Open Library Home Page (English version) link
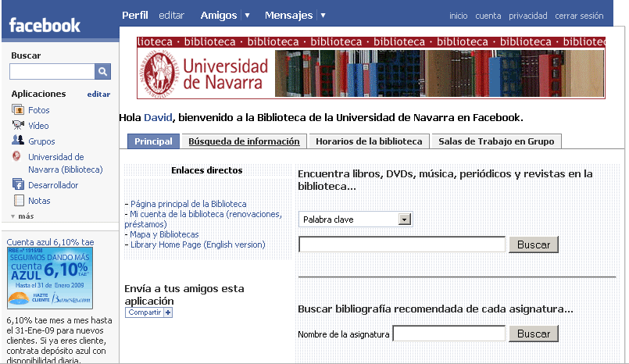The width and height of the screenshot is (629, 364). [198, 244]
